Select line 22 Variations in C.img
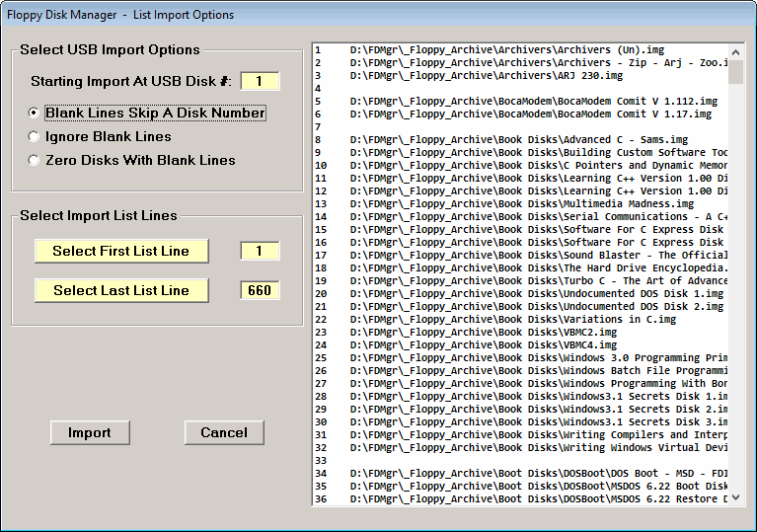Image resolution: width=757 pixels, height=532 pixels. [520, 319]
